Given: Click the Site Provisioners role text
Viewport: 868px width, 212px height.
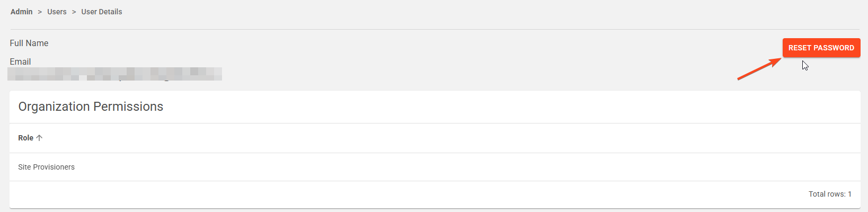Looking at the screenshot, I should (x=47, y=167).
